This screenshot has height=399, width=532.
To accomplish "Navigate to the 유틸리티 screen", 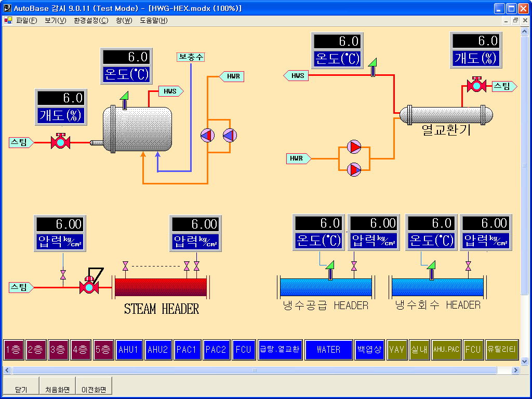I will tap(502, 350).
